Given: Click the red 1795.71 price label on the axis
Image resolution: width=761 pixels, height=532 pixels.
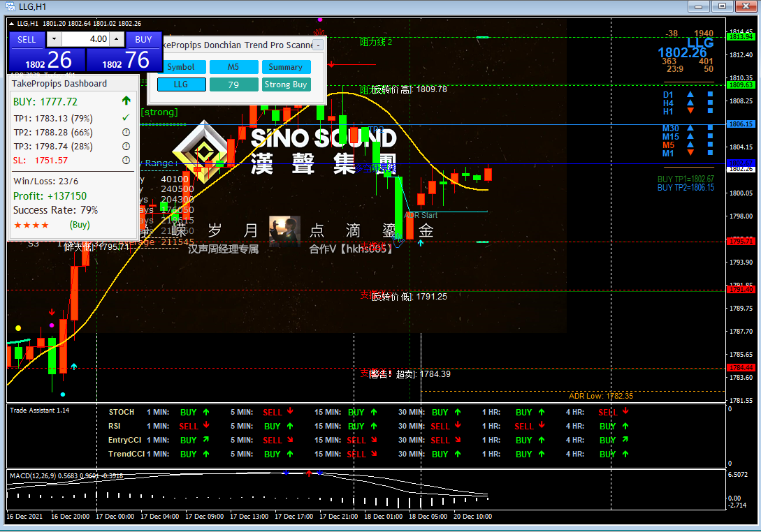Looking at the screenshot, I should (741, 241).
